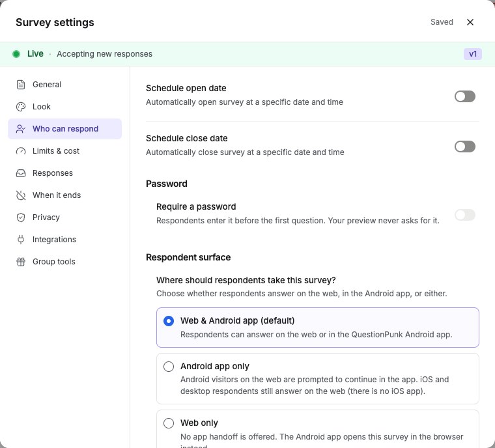Viewport: 495px width, 448px height.
Task: Click the Respondent surface heading
Action: pyautogui.click(x=188, y=257)
